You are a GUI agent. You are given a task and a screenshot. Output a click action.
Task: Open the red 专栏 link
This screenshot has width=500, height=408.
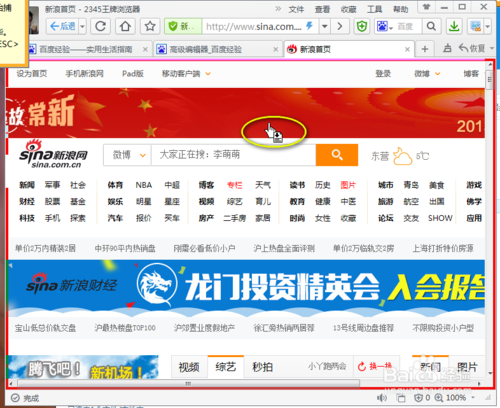pyautogui.click(x=235, y=185)
